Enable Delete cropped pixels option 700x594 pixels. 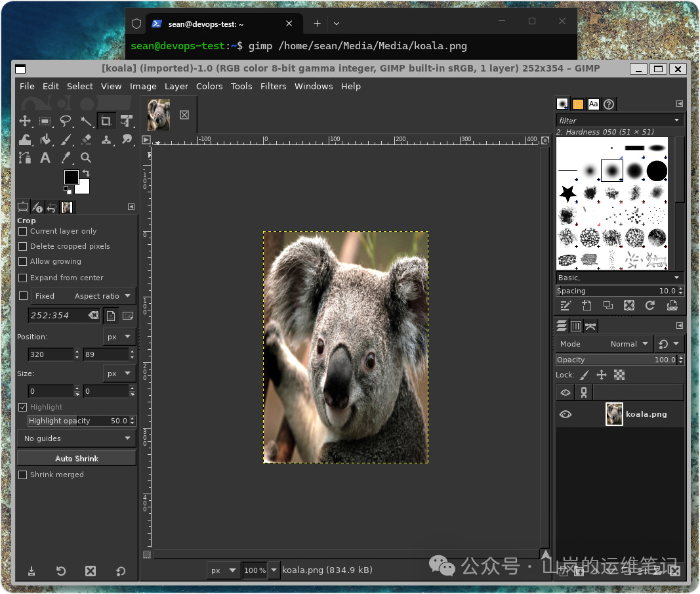tap(22, 246)
